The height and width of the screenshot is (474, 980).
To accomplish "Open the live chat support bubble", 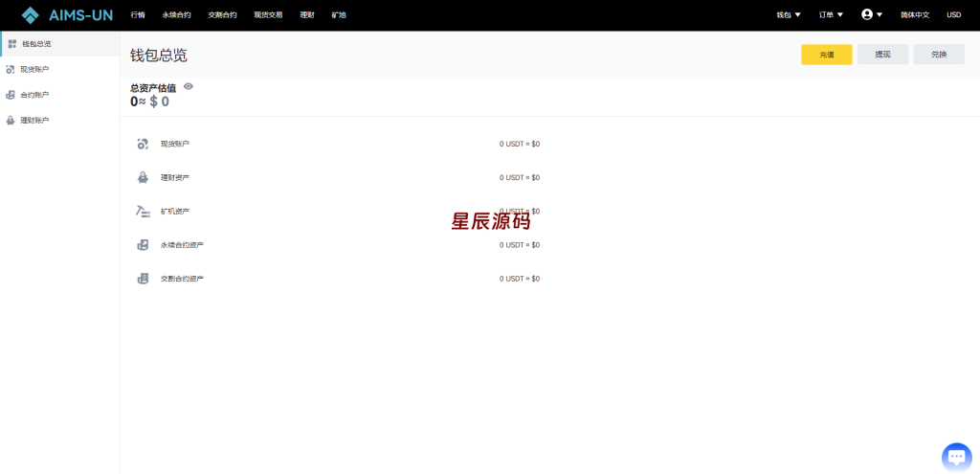I will click(956, 457).
